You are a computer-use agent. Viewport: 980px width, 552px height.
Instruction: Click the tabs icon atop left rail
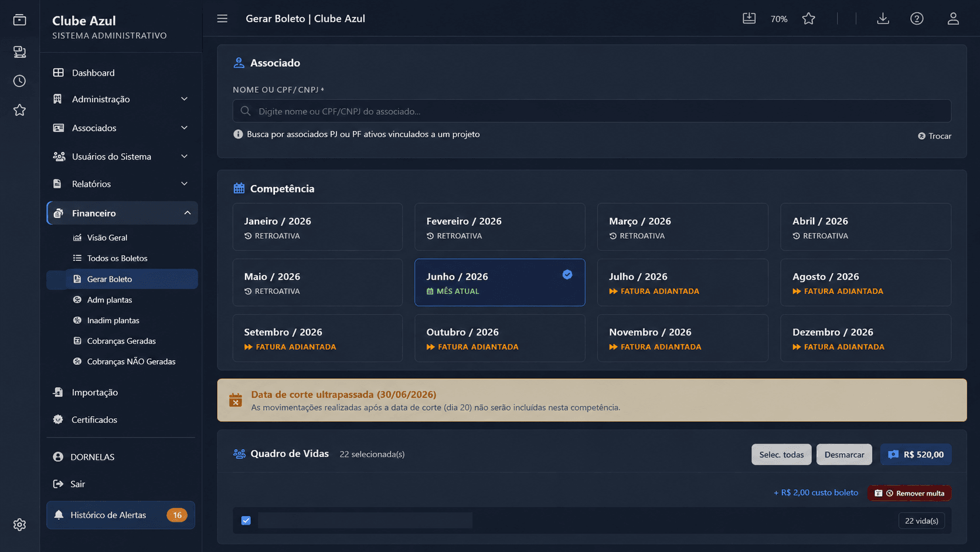pos(20,20)
